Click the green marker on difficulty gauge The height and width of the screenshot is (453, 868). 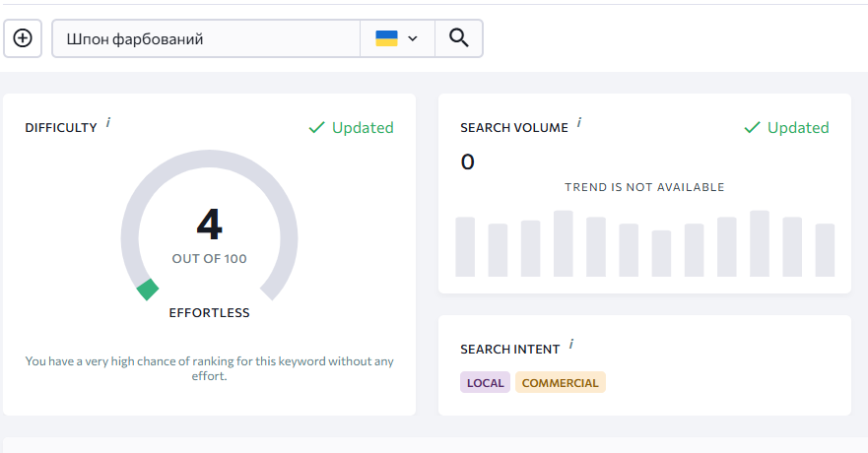148,290
